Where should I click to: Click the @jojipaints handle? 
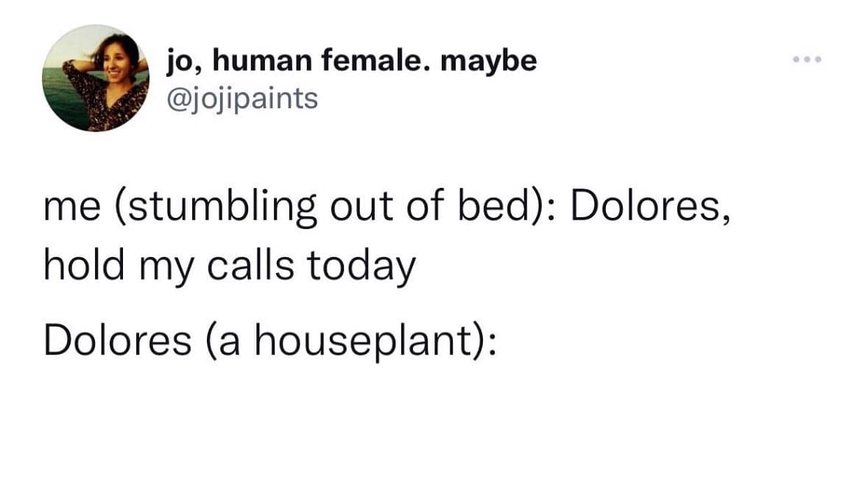click(x=243, y=98)
